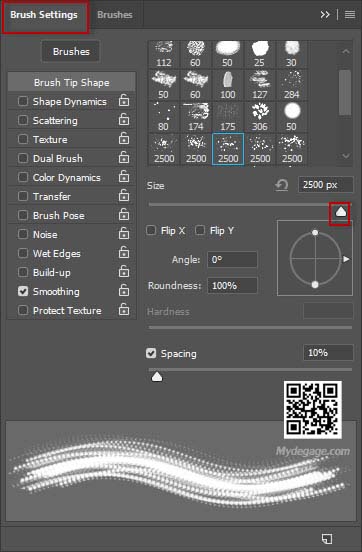362x552 pixels.
Task: Toggle the lock icon next to Scattering
Action: click(124, 120)
